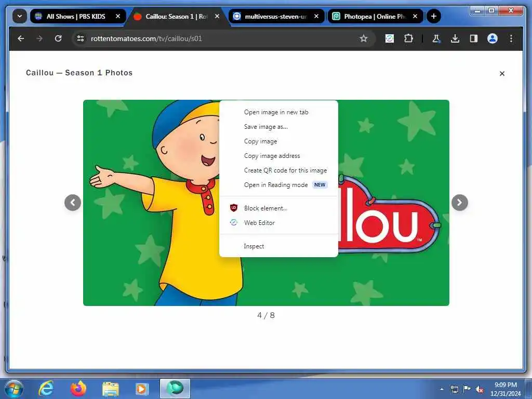Open the Windows Start menu
The height and width of the screenshot is (399, 532).
[14, 389]
